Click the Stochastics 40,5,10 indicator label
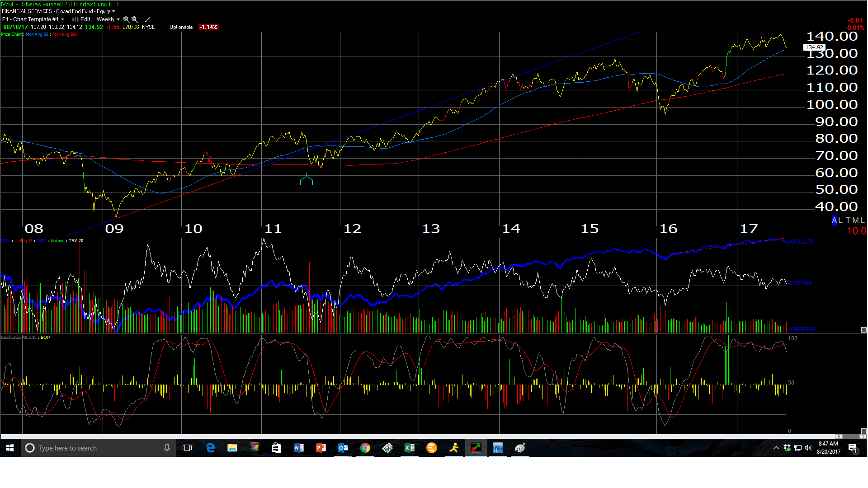 pos(19,338)
